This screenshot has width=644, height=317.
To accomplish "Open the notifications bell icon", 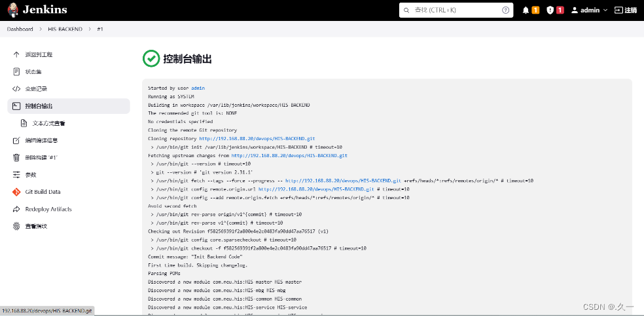I will [526, 10].
